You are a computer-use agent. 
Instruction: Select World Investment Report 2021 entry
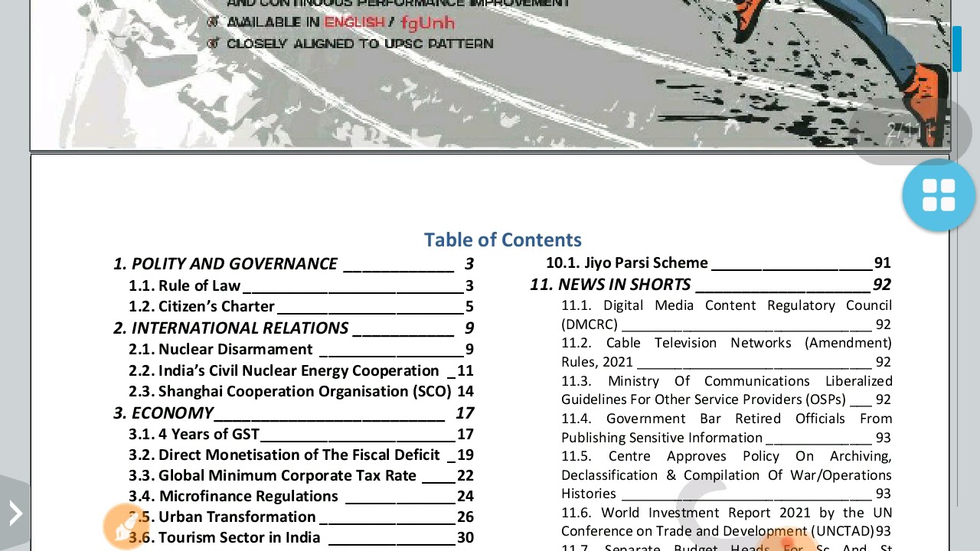point(727,522)
